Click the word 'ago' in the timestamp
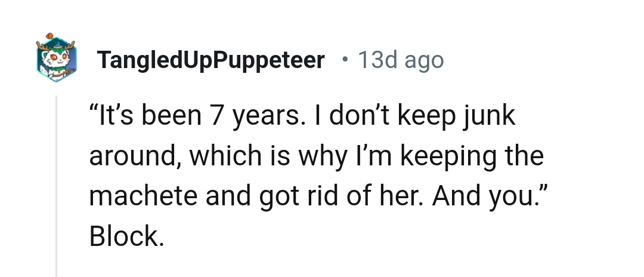 tap(424, 60)
